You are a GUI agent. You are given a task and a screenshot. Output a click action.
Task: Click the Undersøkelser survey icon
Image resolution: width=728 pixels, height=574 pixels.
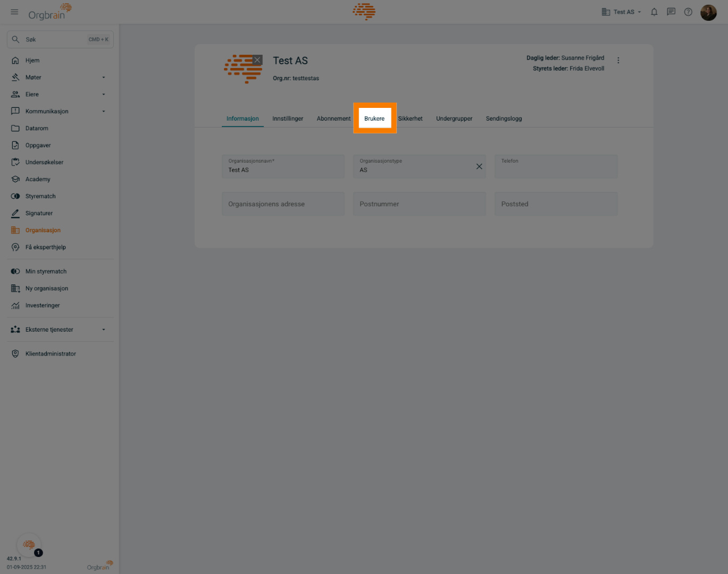[x=15, y=163]
